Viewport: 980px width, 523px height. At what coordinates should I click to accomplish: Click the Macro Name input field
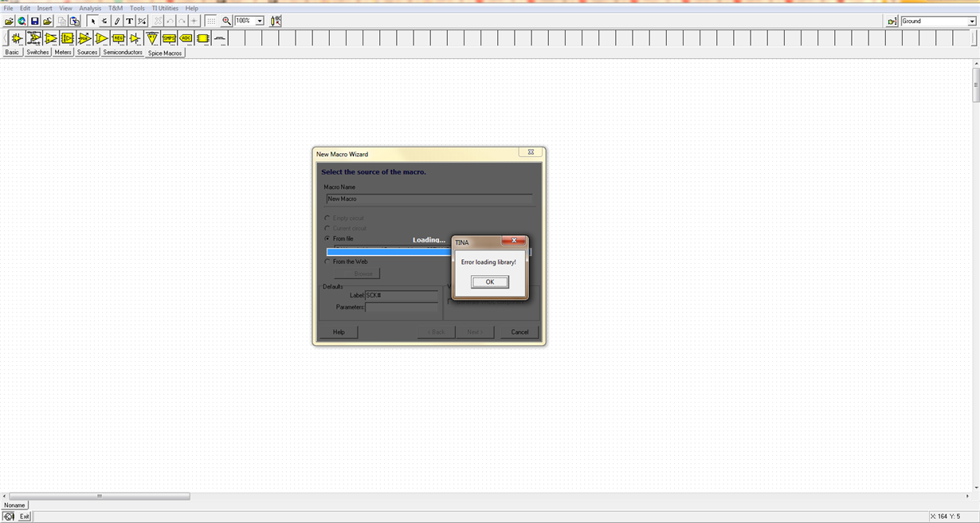click(429, 199)
